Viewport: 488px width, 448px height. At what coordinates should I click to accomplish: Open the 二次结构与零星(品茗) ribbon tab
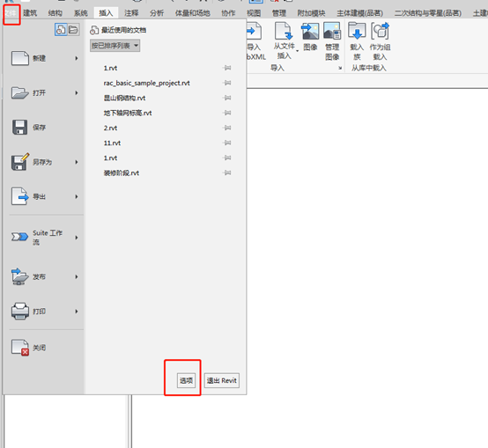coord(428,13)
